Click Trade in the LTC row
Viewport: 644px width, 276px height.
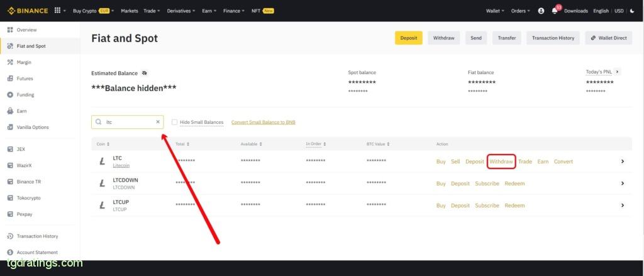(525, 162)
